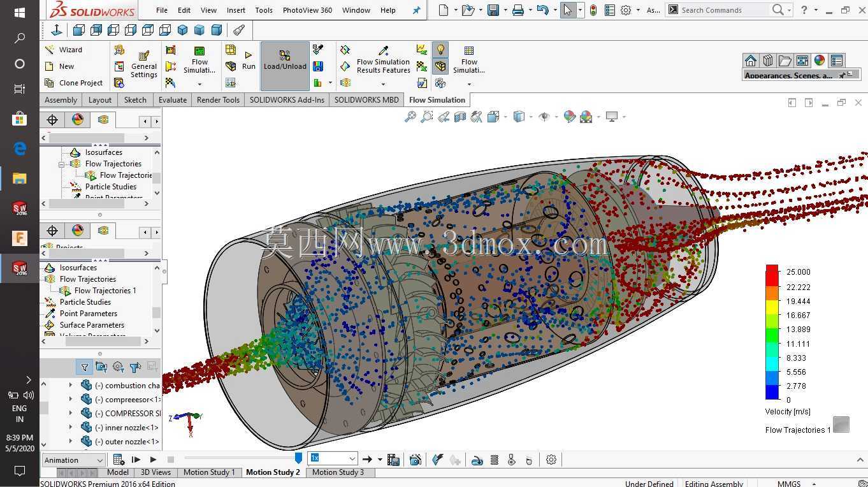Click the timeline slider handle
868x487 pixels.
[x=298, y=458]
